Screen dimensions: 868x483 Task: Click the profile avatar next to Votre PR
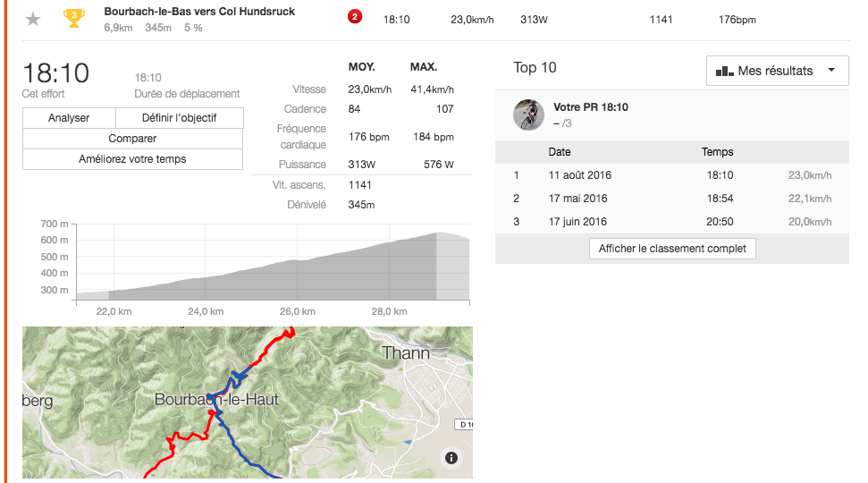coord(528,114)
